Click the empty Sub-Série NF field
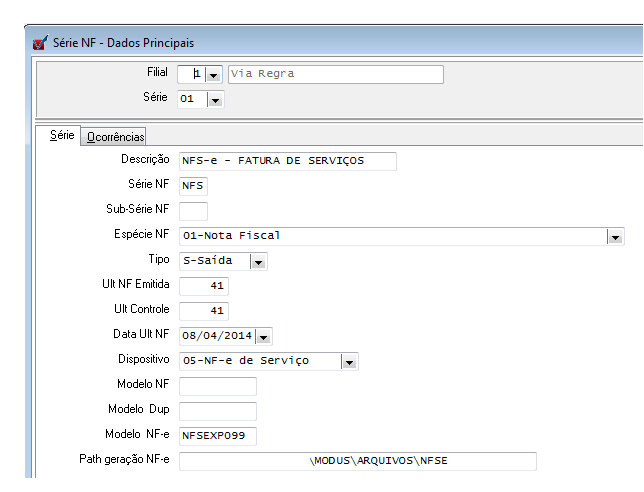 coord(193,211)
